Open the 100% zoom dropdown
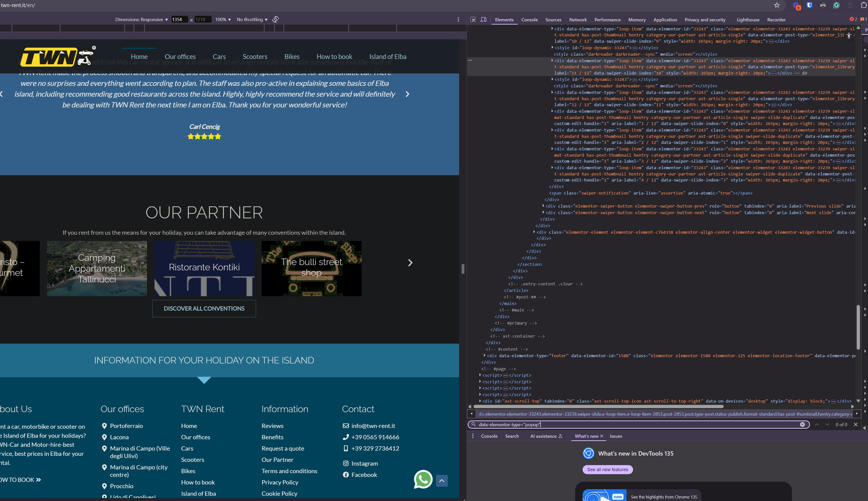Screen dimensions: 868x501 pyautogui.click(x=223, y=20)
